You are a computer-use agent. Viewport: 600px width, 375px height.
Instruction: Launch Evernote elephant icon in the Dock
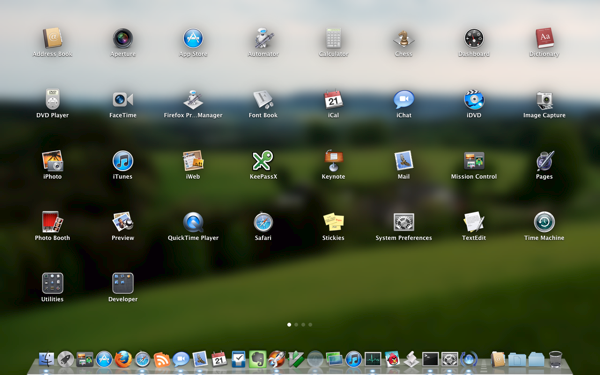point(258,359)
